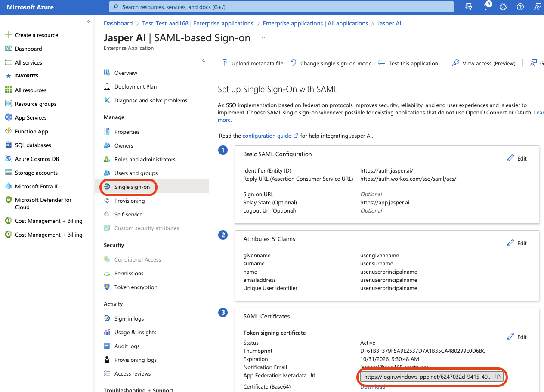Click Upload metadata file arrow icon

[224, 63]
